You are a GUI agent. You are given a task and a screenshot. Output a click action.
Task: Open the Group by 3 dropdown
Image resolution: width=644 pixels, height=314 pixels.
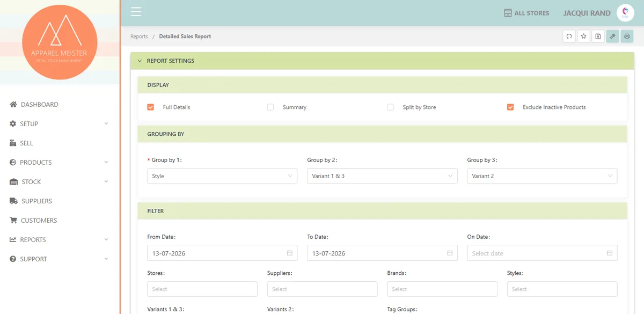coord(542,176)
